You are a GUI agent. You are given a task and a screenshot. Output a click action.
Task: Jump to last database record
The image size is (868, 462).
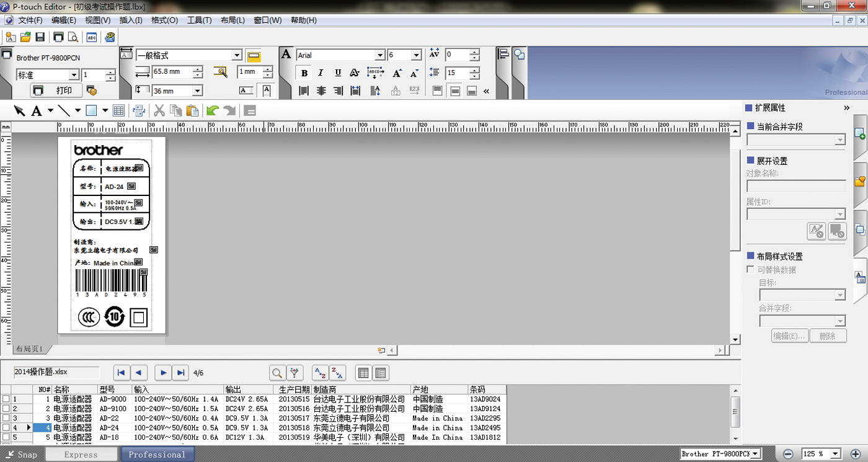180,373
